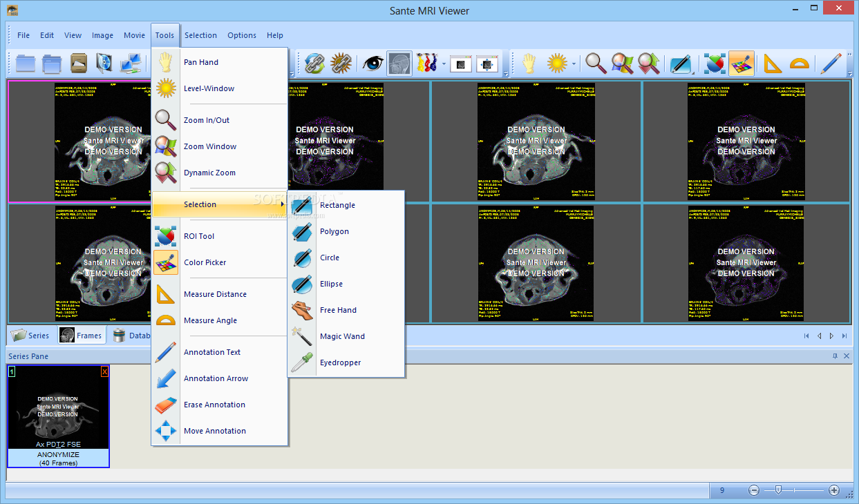Viewport: 859px width, 504px height.
Task: Click the minus zoom-out button in status bar
Action: (754, 490)
